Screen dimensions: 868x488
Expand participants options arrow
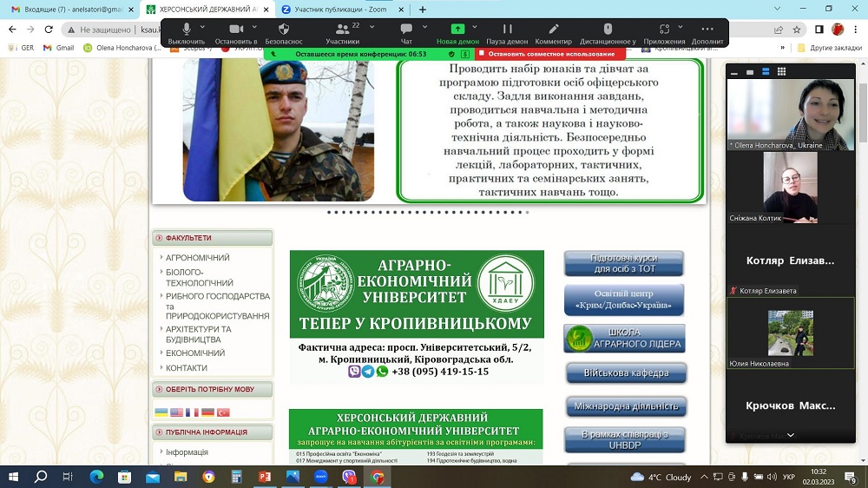tap(372, 27)
